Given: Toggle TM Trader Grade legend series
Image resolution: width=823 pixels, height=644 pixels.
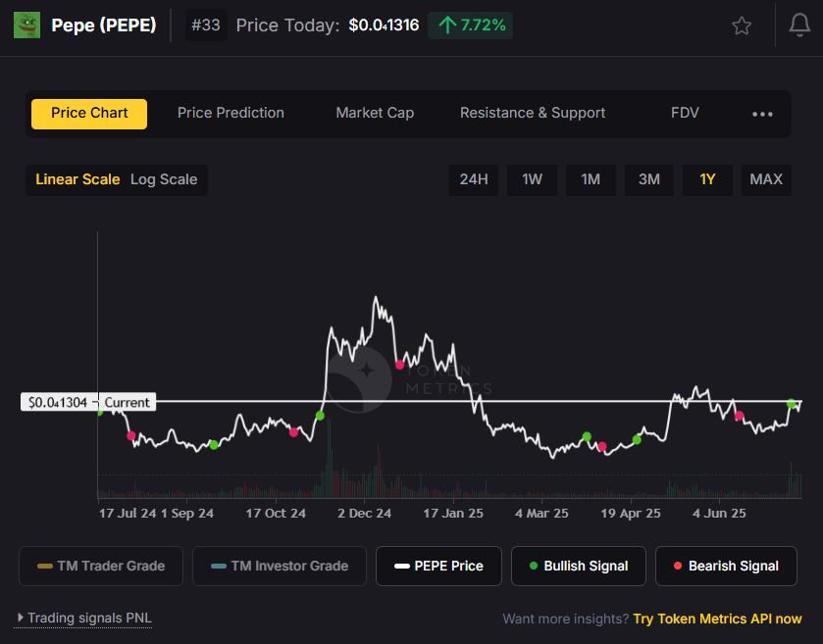Looking at the screenshot, I should coord(101,566).
